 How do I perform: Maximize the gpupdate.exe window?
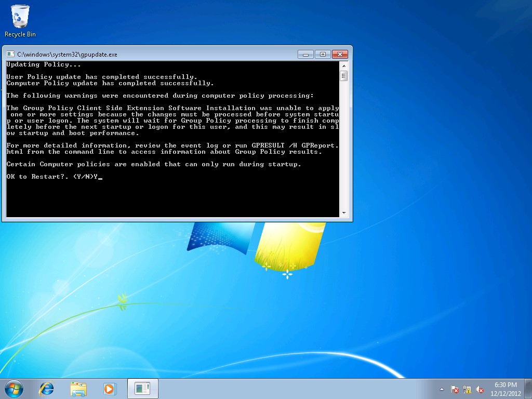[323, 54]
